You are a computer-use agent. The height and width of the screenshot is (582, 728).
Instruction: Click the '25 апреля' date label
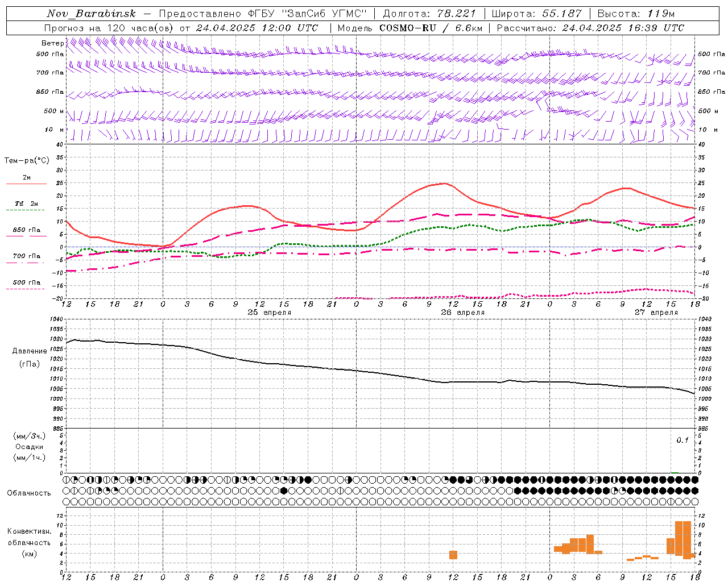270,313
